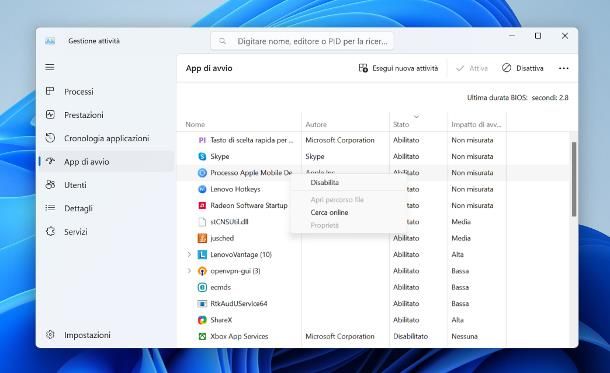Click the App di avvio gauge icon
The width and height of the screenshot is (610, 373).
click(x=50, y=161)
